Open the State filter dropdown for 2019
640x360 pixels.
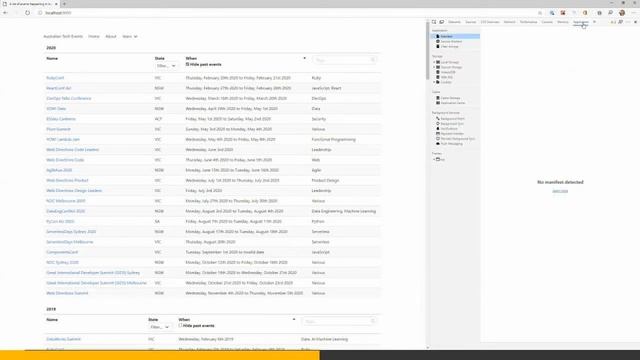[160, 327]
